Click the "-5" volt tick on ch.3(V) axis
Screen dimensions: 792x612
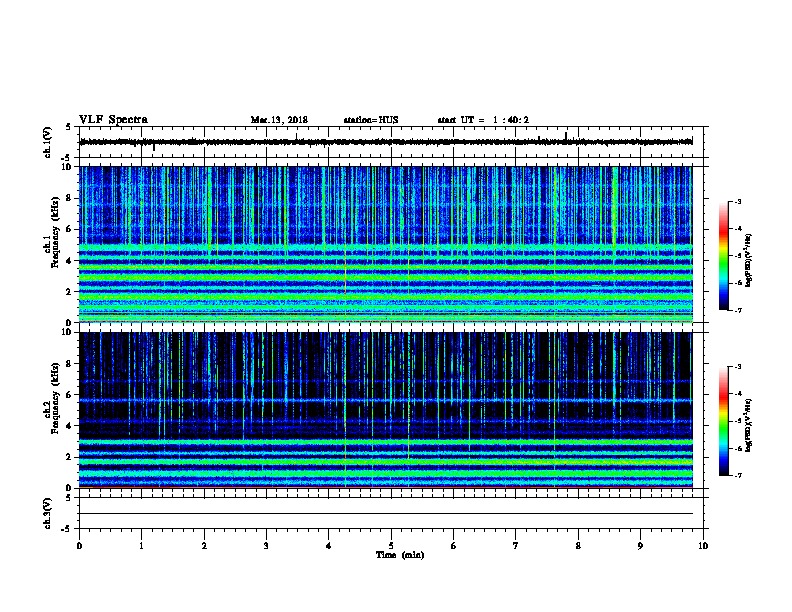click(x=67, y=529)
